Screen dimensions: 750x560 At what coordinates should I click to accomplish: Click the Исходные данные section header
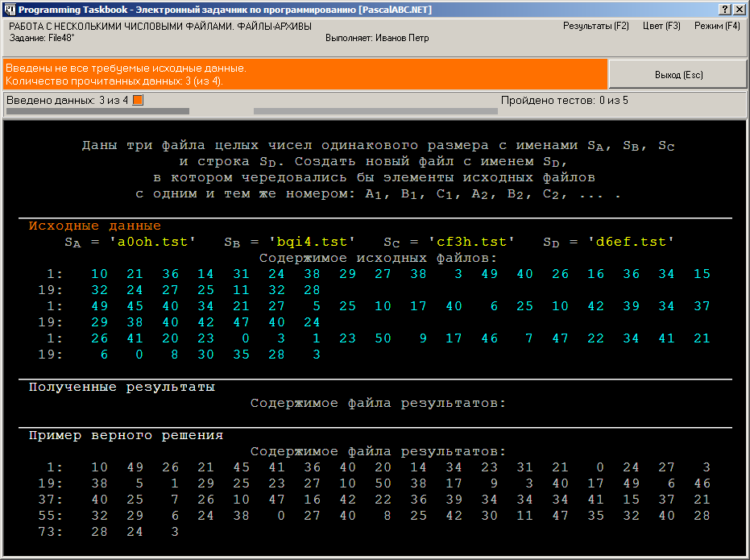click(x=95, y=226)
